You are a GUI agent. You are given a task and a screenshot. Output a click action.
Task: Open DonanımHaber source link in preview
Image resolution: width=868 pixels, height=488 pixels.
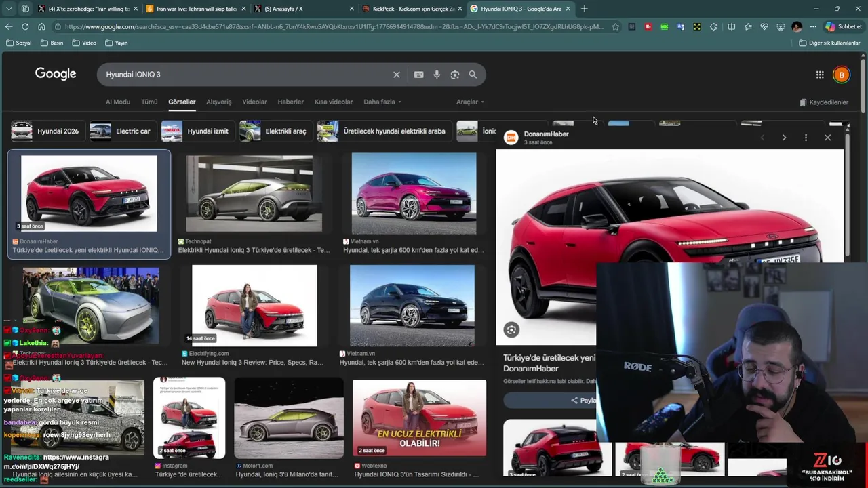pyautogui.click(x=546, y=134)
